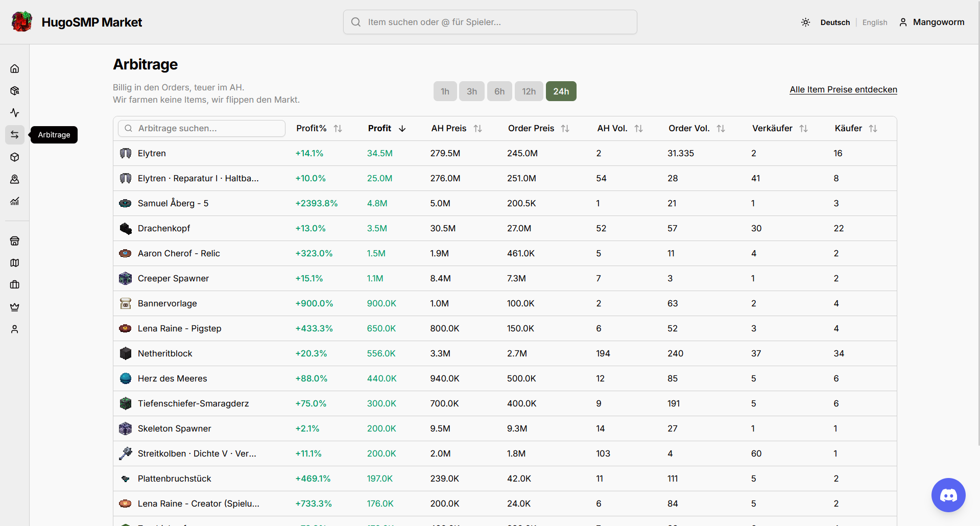Open the player badge icon in sidebar
Viewport: 980px width, 526px height.
click(x=15, y=179)
